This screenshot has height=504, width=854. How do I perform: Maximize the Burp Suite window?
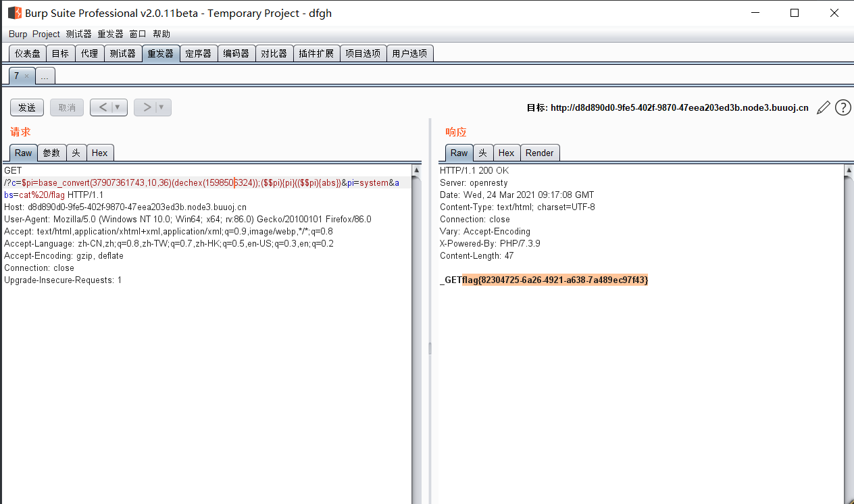[795, 13]
